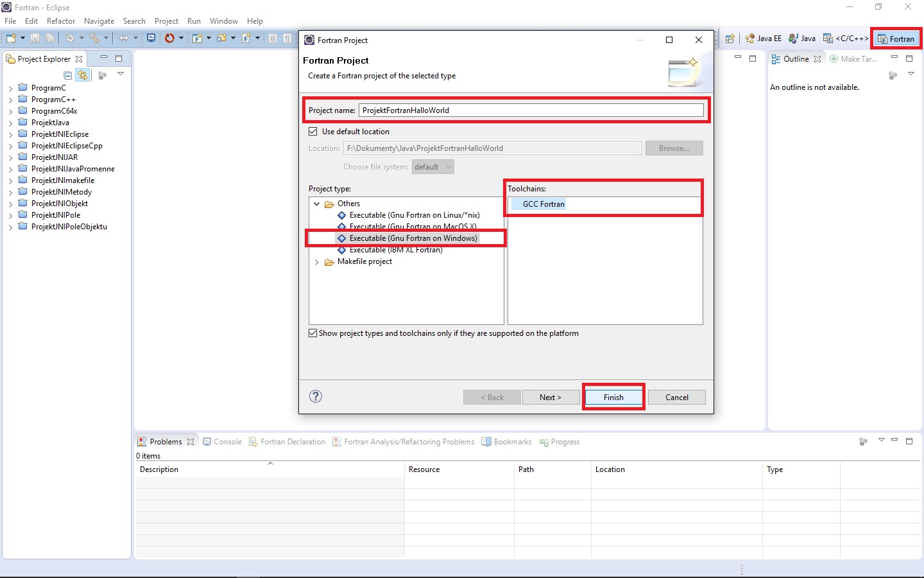Switch to the Fortran Declaration tab
Screen dimensions: 924x578
(287, 442)
